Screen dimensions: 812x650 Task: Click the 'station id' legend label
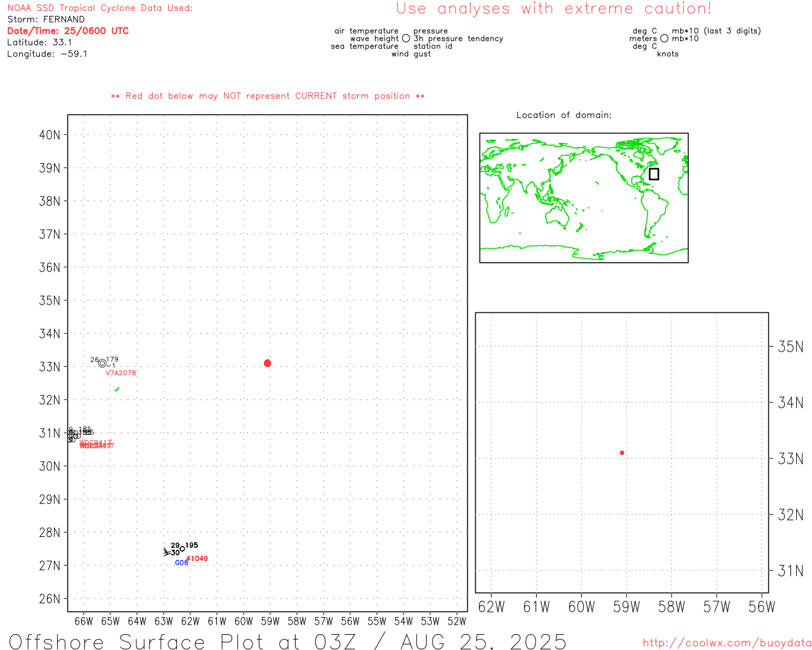tap(433, 46)
